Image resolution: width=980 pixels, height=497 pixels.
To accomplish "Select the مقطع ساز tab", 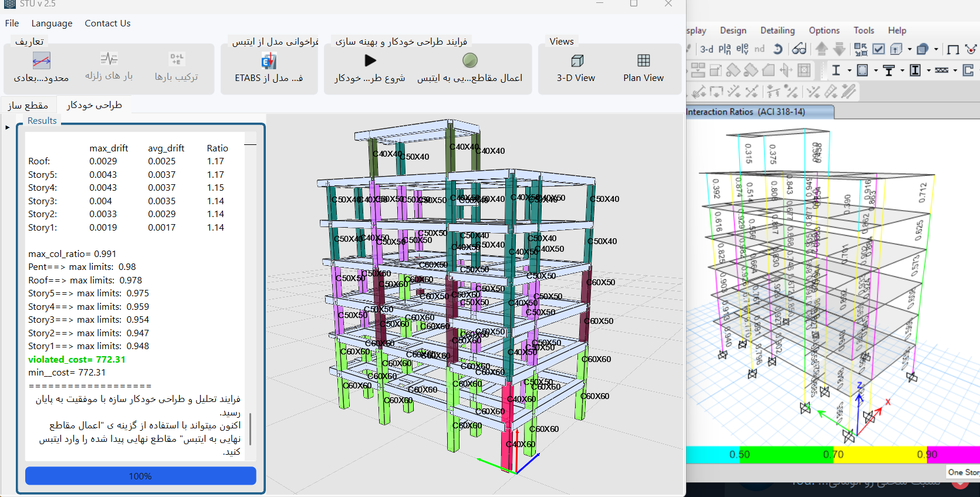I will 28,105.
